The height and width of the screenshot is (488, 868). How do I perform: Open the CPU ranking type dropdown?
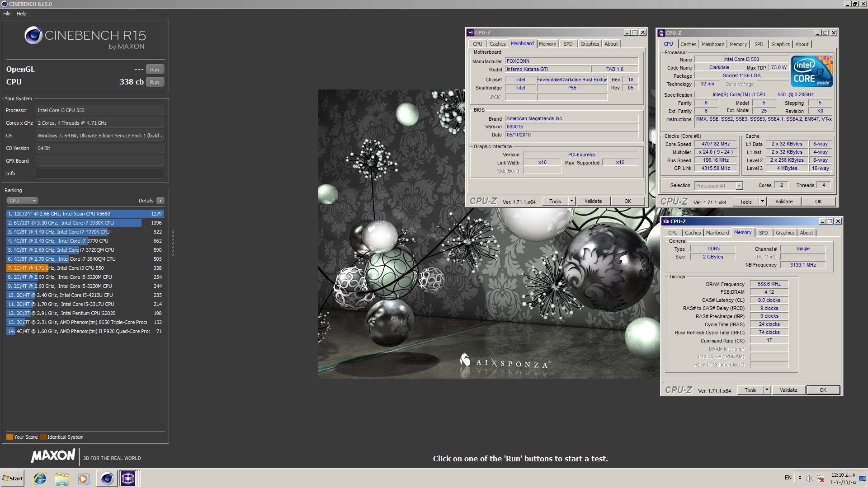click(x=22, y=201)
